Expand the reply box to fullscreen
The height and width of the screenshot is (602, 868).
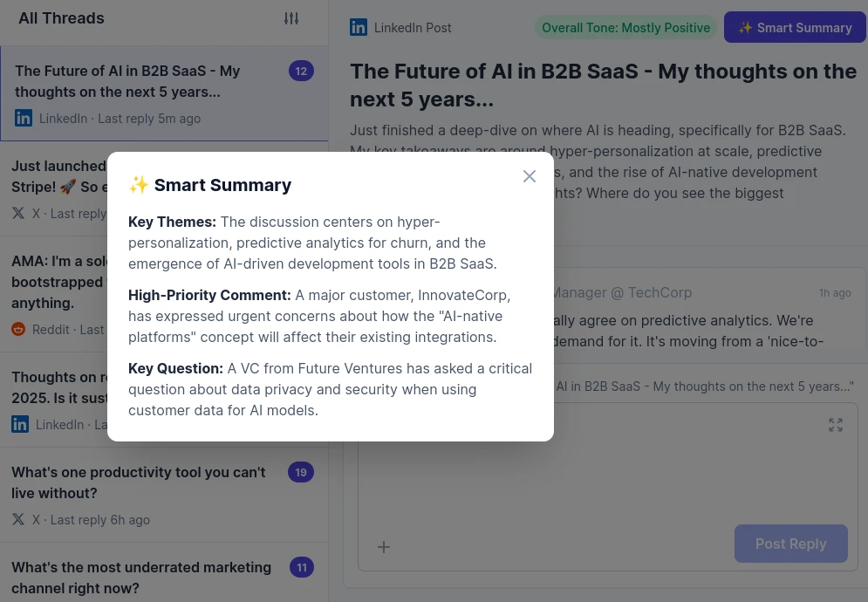tap(836, 425)
